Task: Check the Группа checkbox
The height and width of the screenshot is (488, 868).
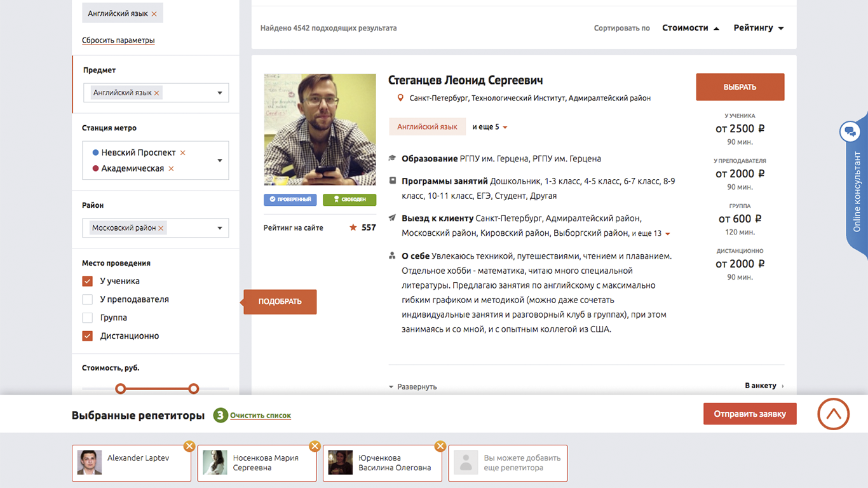Action: click(88, 318)
